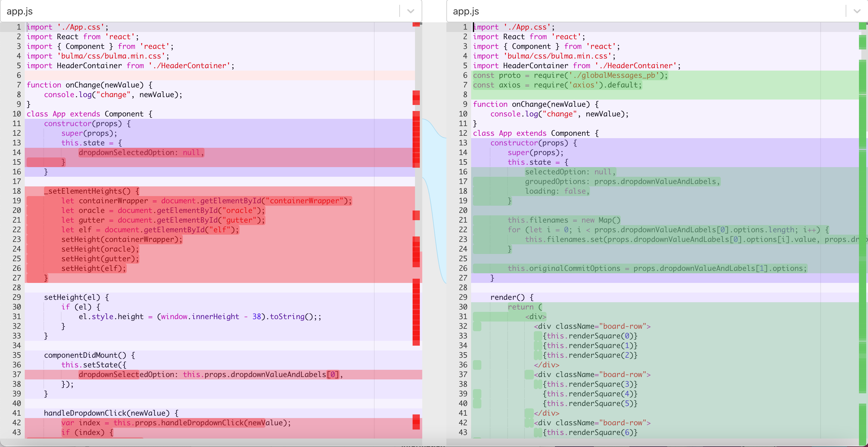Click 'setHeight(oracle);' in left pane

pyautogui.click(x=100, y=249)
